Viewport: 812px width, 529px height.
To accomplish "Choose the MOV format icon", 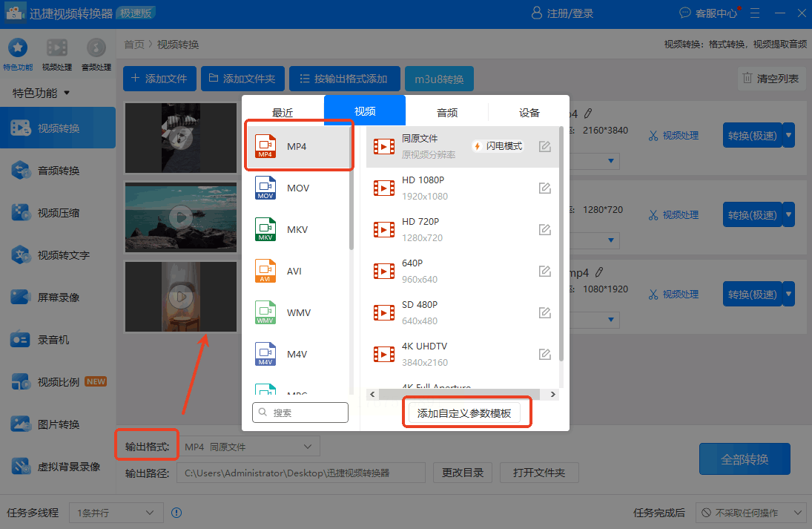I will click(265, 188).
